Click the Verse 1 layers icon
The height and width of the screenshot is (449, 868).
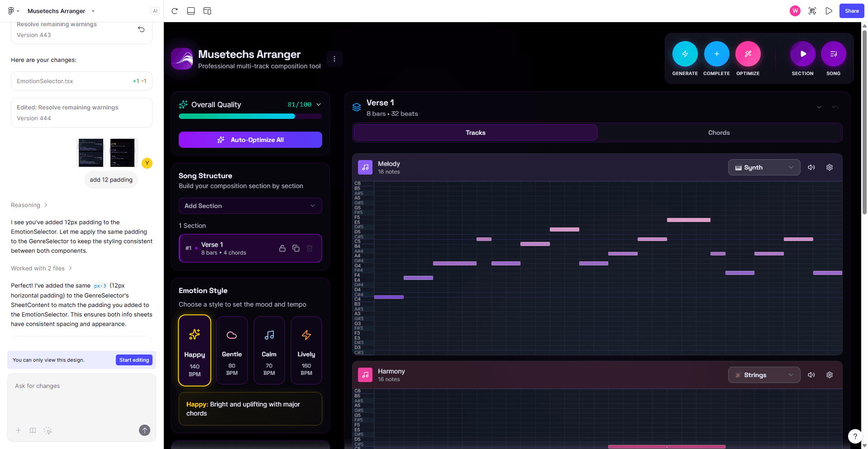pos(357,107)
